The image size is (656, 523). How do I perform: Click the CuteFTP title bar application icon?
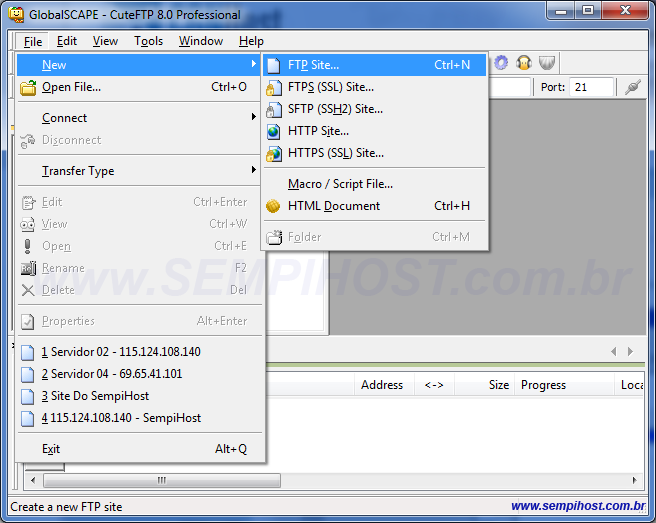pos(17,14)
